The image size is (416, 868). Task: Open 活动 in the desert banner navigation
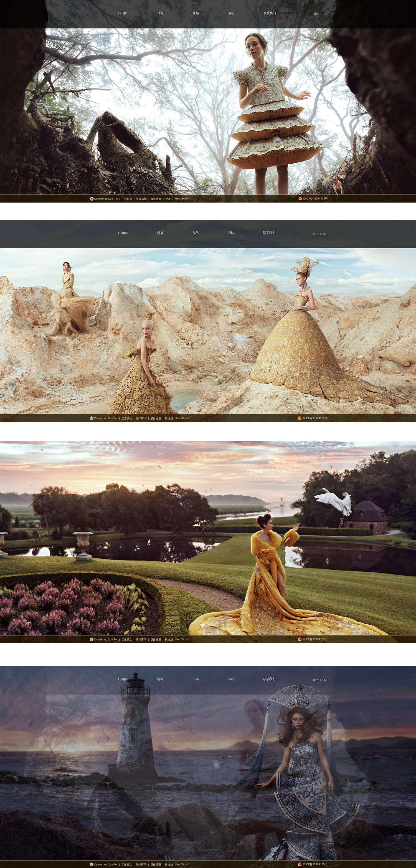pyautogui.click(x=231, y=233)
